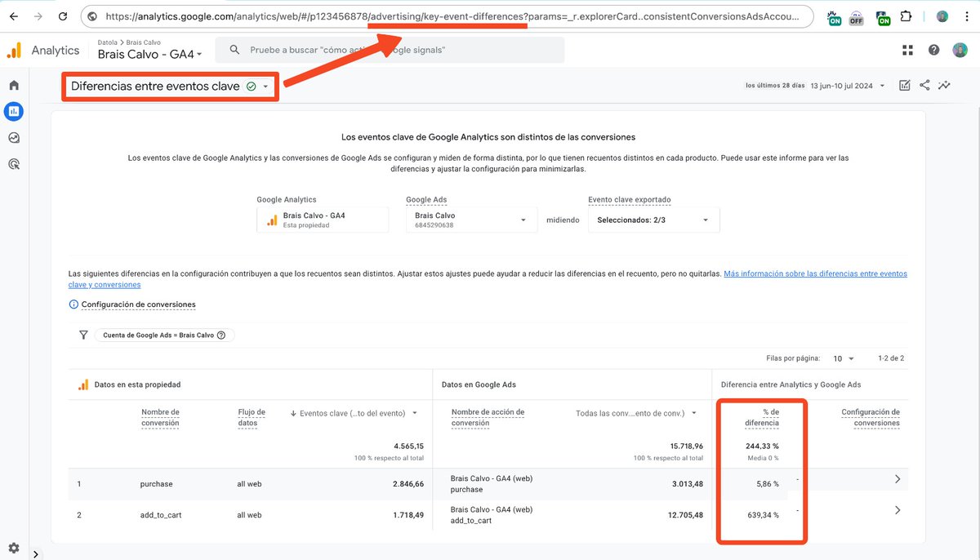980x560 pixels.
Task: Open Explore icon in the left sidebar
Action: (14, 138)
